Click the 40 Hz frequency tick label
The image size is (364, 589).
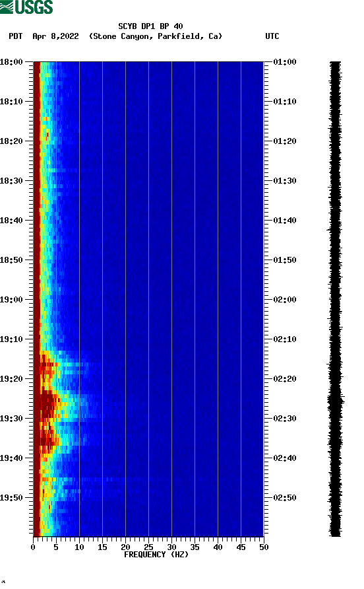218,547
